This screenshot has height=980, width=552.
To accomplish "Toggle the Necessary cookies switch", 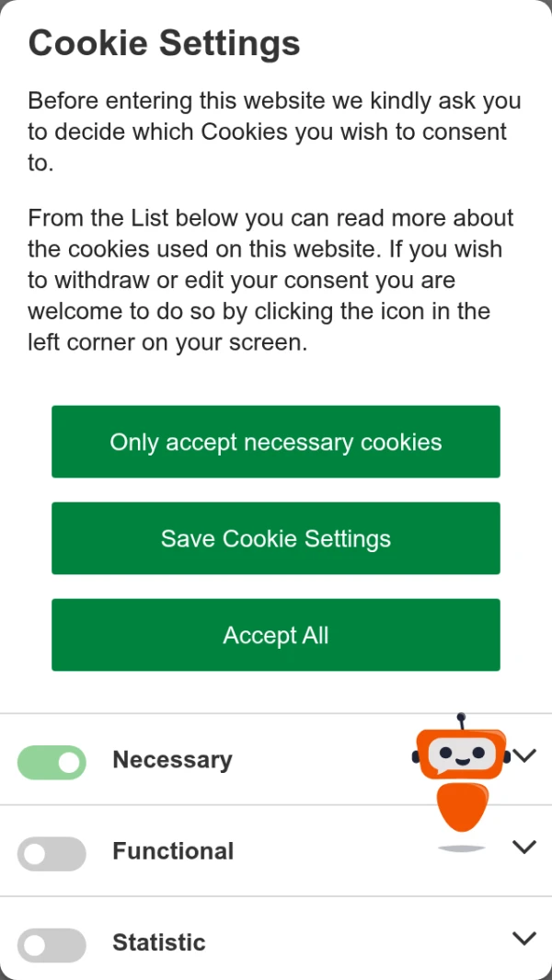I will (x=52, y=762).
